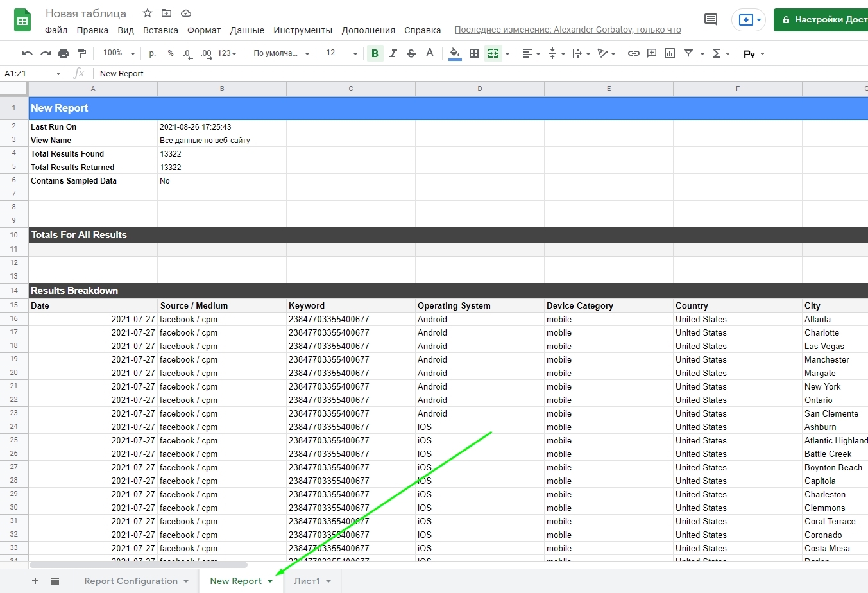This screenshot has width=868, height=593.
Task: Open the New Report tab dropdown arrow
Action: point(270,581)
